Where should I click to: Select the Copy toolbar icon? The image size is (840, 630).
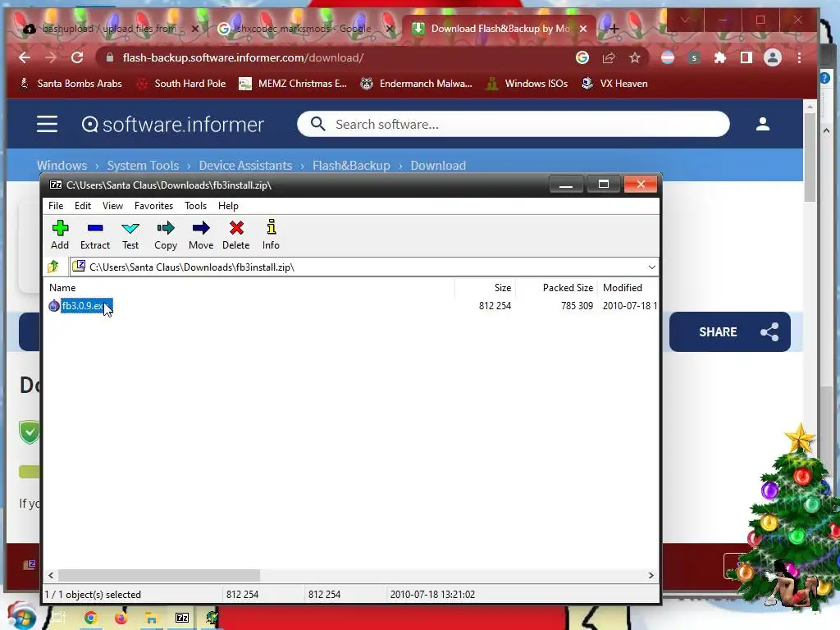(x=166, y=234)
